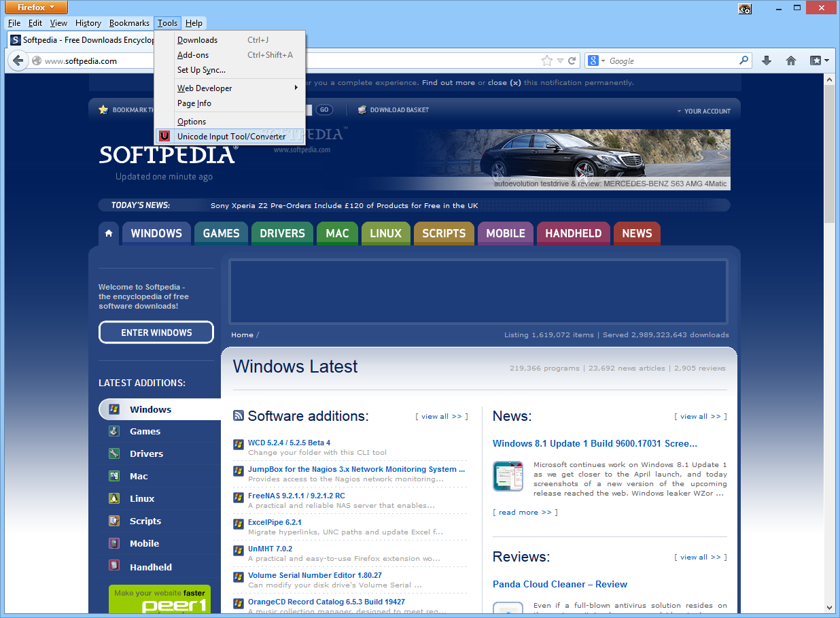The image size is (840, 618).
Task: Switch to the MAC tab
Action: pos(337,233)
